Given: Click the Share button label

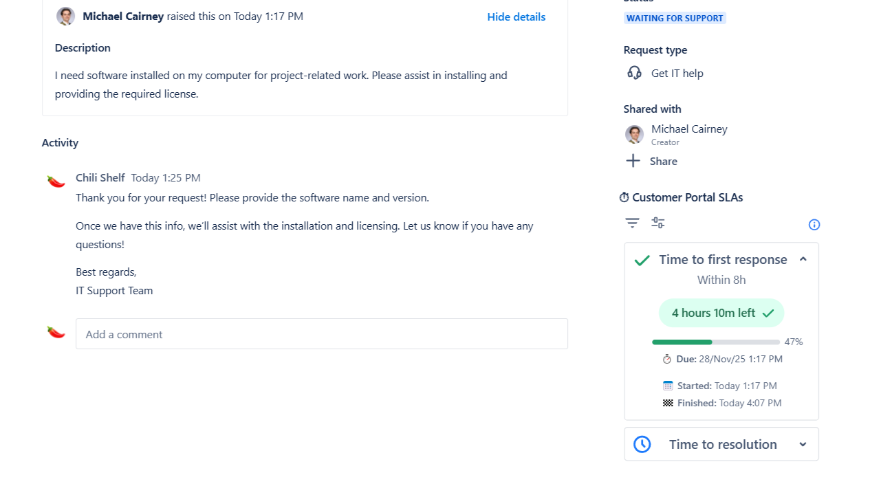Looking at the screenshot, I should 663,161.
